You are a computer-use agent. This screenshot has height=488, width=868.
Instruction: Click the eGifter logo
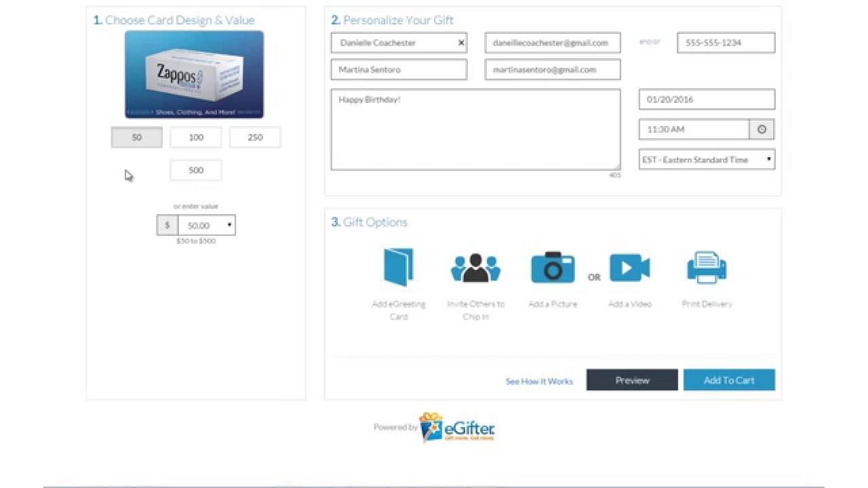457,427
